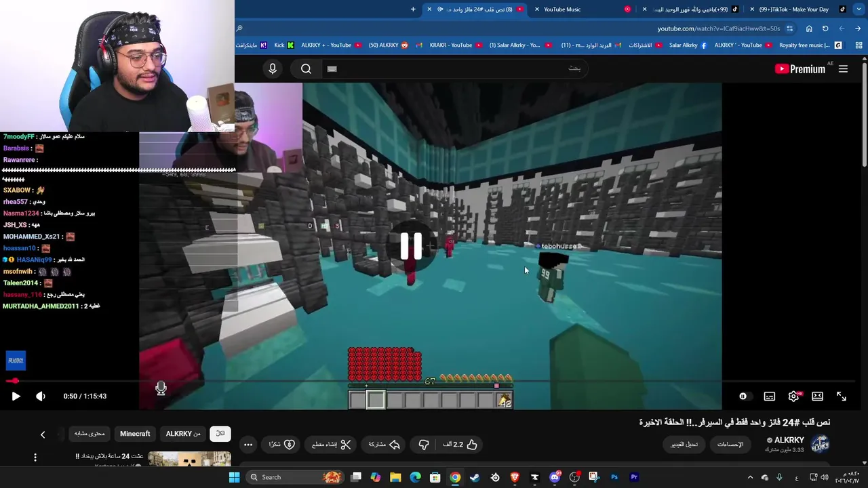Dislike the video thumbs down button
Viewport: 868px width, 488px height.
[424, 445]
